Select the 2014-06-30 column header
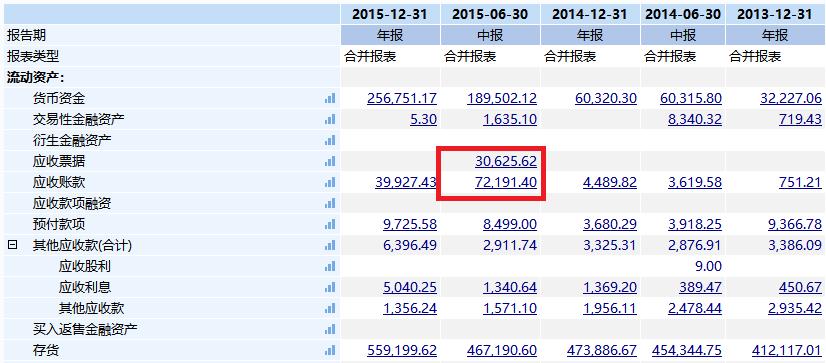Screen dimensions: 826x363 tap(683, 14)
